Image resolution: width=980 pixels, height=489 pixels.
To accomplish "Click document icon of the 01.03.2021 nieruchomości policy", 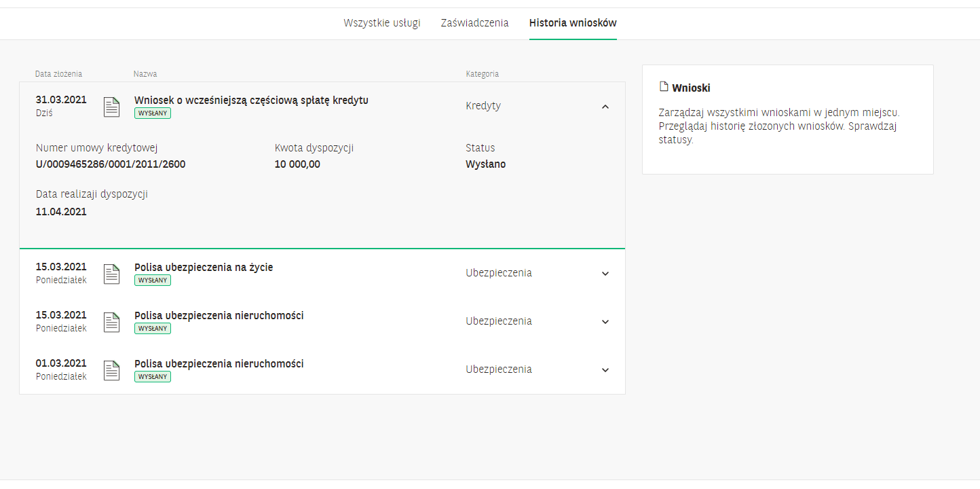I will [111, 370].
